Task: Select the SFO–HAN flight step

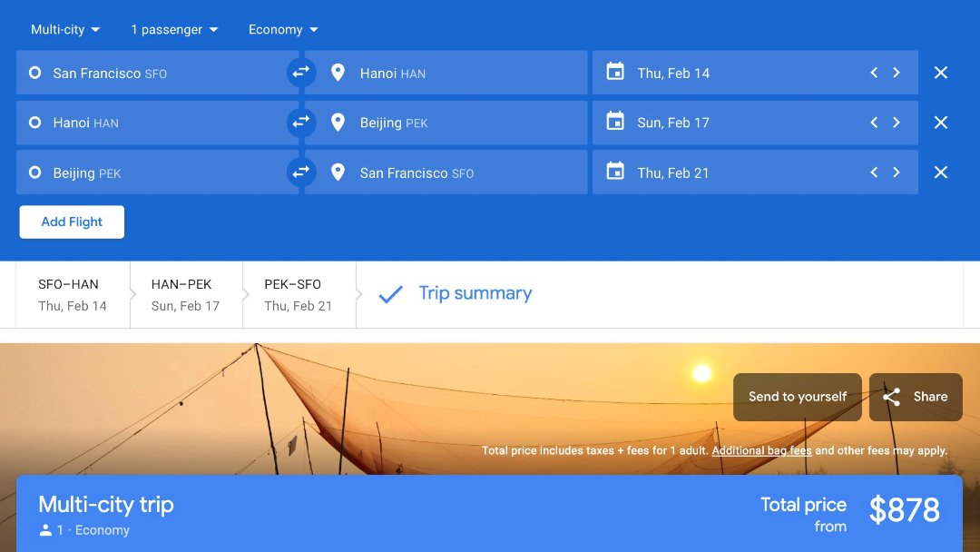Action: click(x=73, y=294)
